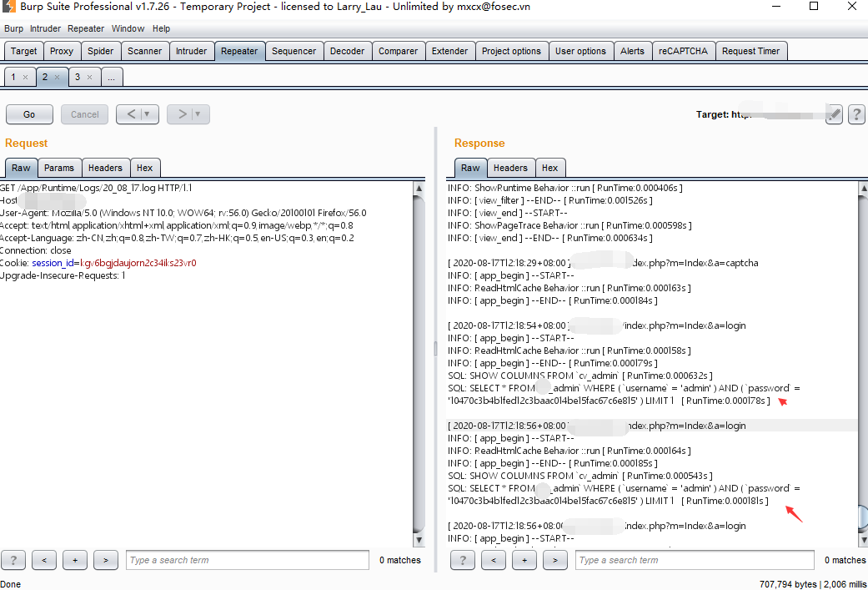Switch to the Proxy tab
The width and height of the screenshot is (868, 590).
click(x=62, y=51)
